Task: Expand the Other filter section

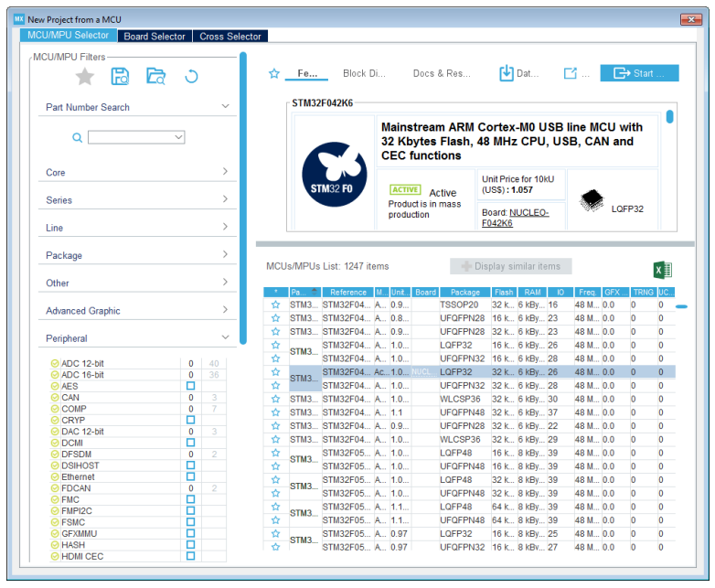Action: coord(225,283)
